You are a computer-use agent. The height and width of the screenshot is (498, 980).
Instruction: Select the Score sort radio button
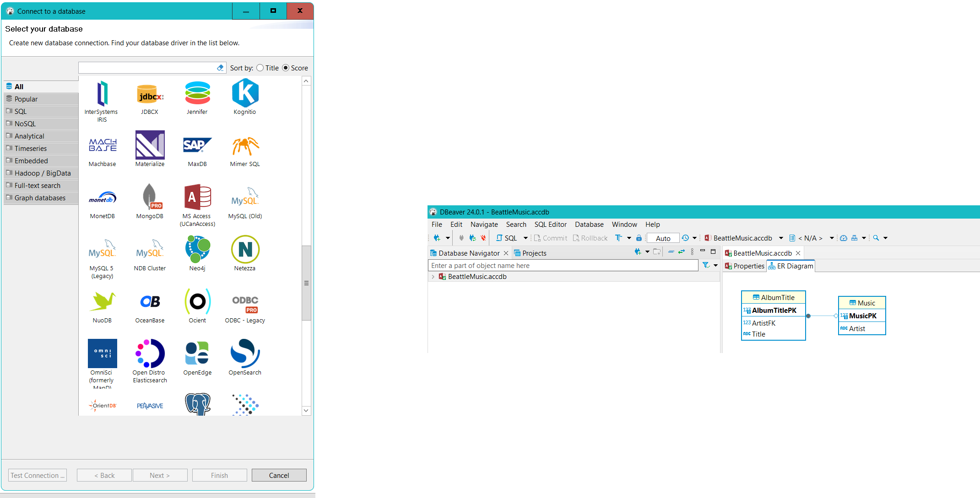click(286, 68)
